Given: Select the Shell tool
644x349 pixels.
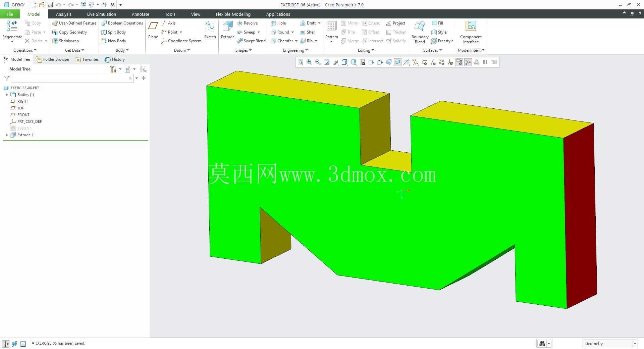Looking at the screenshot, I should 308,32.
